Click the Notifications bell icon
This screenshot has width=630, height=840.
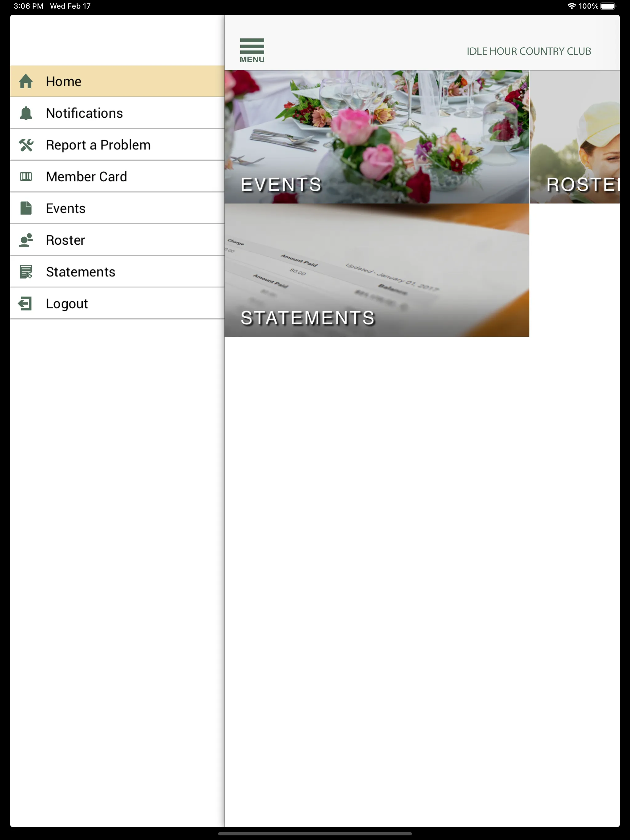click(x=26, y=113)
